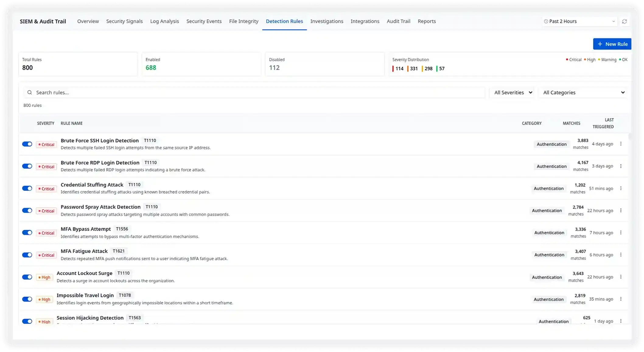Disable the Brute Force RDP Login Detection rule
The height and width of the screenshot is (352, 644).
click(x=27, y=166)
